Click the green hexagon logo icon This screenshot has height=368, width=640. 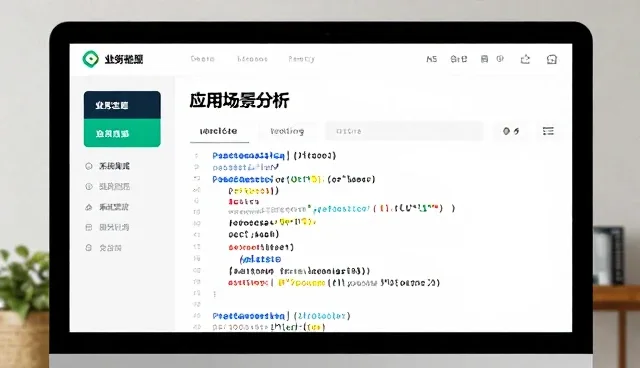pos(90,59)
